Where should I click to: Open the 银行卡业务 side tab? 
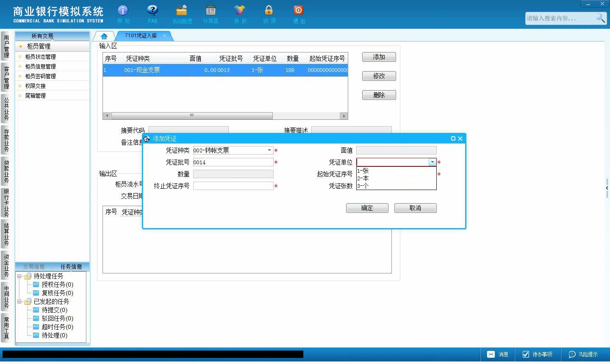tap(6, 203)
